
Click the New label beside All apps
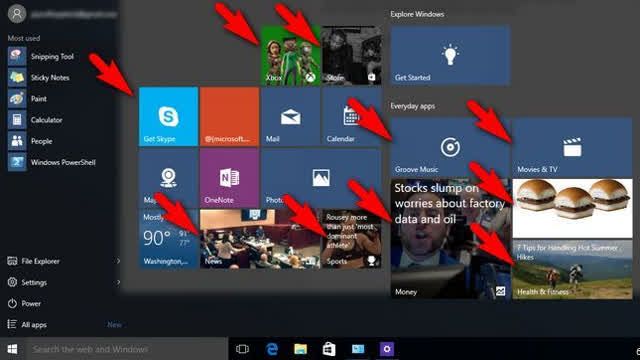click(114, 325)
